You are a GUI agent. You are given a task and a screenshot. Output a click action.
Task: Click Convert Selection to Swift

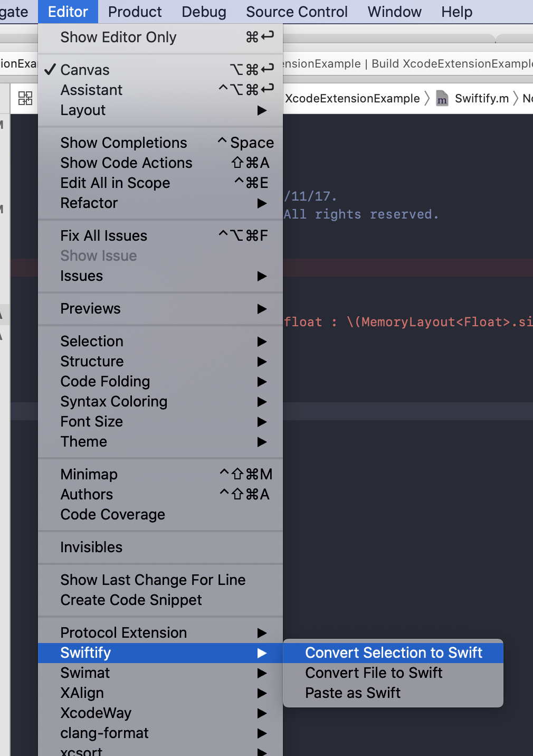click(393, 653)
